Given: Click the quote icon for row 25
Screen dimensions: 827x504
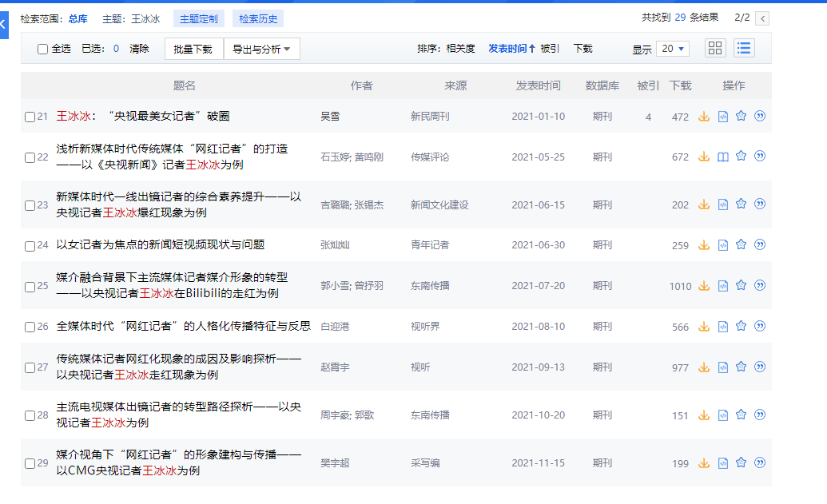Looking at the screenshot, I should (x=760, y=285).
